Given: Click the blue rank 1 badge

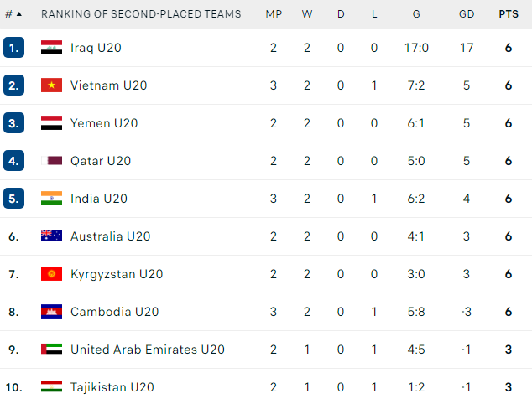Looking at the screenshot, I should [14, 48].
